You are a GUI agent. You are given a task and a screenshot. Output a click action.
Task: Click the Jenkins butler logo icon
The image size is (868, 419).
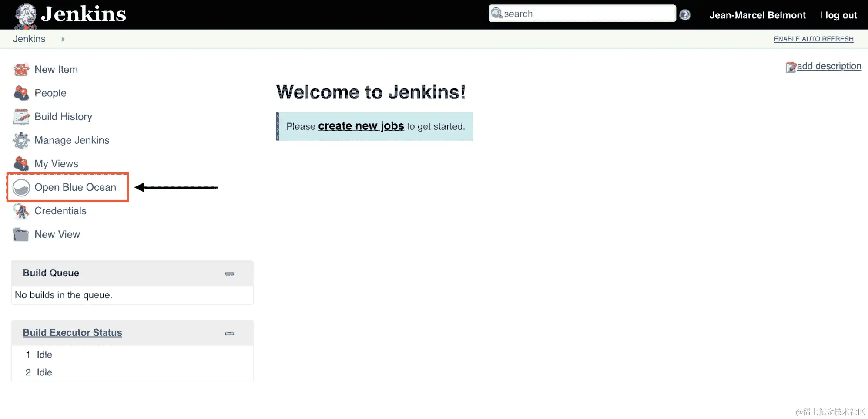tap(25, 16)
